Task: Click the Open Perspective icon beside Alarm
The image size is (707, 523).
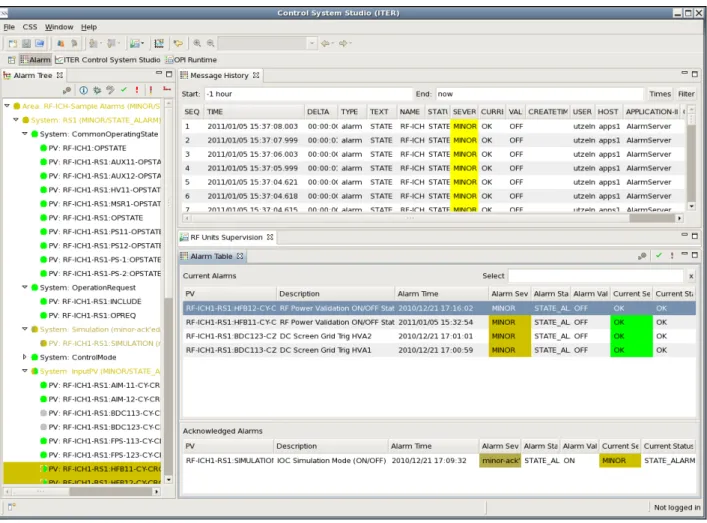Action: point(11,60)
